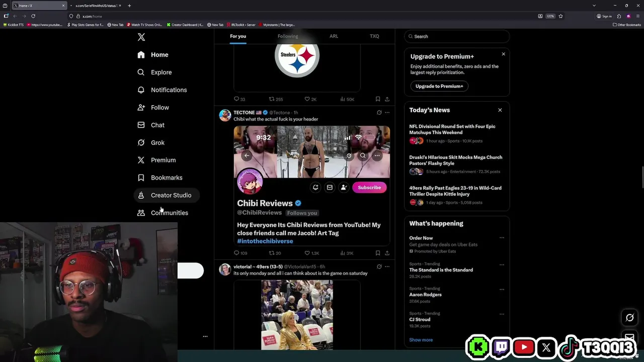Open options for CJ Stroud trend

(x=502, y=314)
